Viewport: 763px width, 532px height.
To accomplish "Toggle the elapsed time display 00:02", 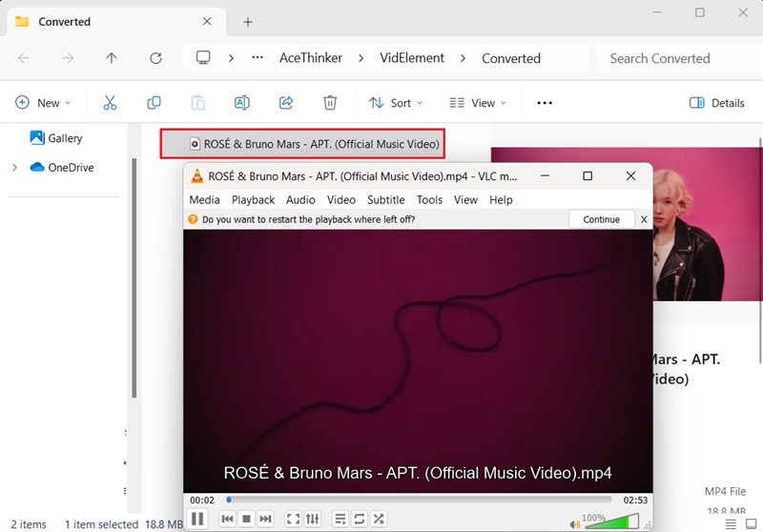I will (x=202, y=500).
